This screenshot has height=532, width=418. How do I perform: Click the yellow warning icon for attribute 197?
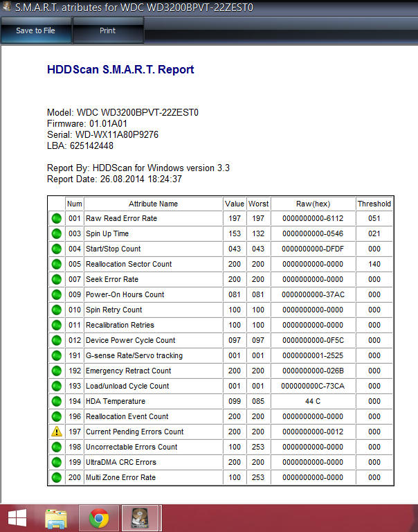[x=56, y=432]
